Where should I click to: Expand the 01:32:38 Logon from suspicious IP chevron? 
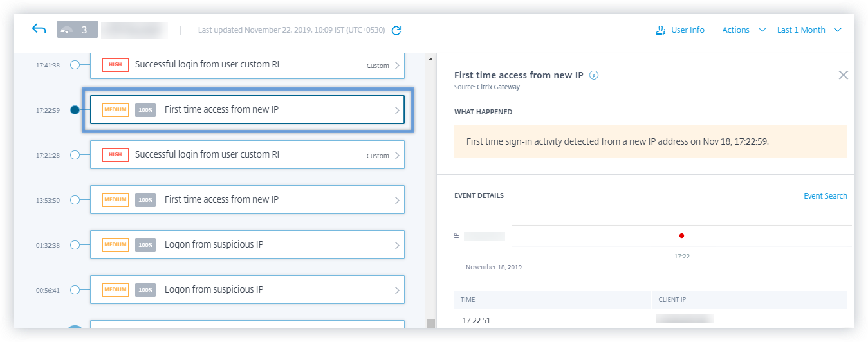(397, 246)
